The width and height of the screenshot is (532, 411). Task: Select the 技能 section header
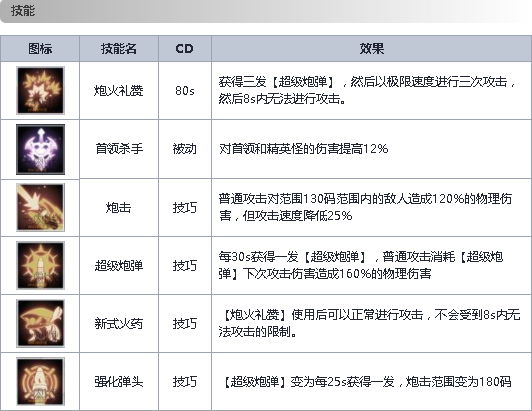pos(23,11)
